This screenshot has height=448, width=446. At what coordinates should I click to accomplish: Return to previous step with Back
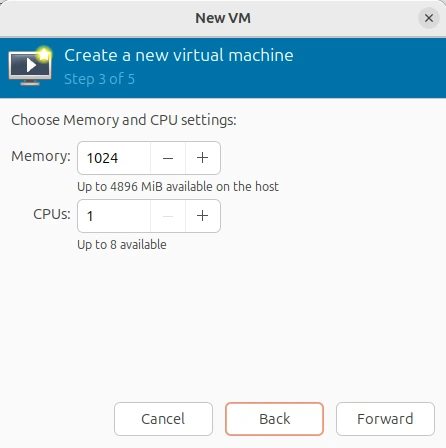[274, 419]
